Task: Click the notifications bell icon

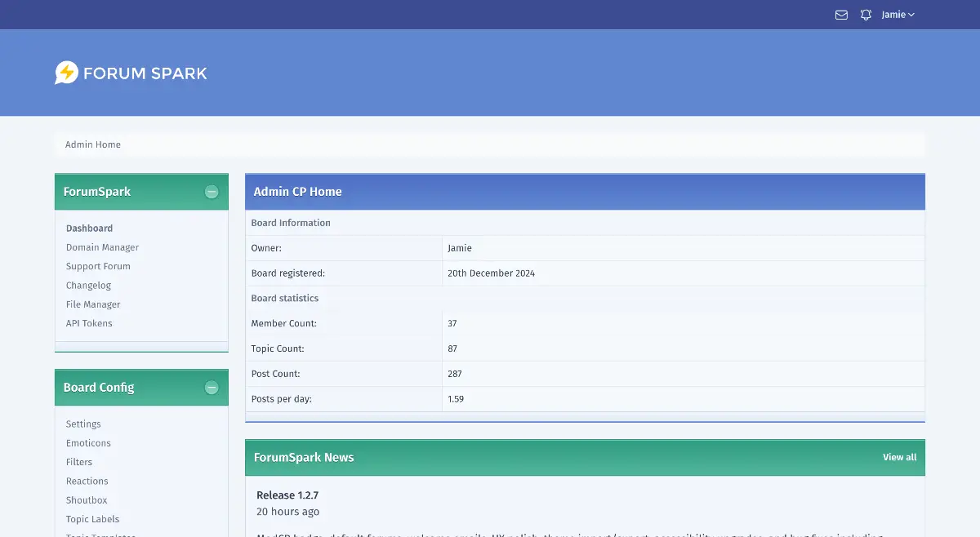Action: [866, 15]
